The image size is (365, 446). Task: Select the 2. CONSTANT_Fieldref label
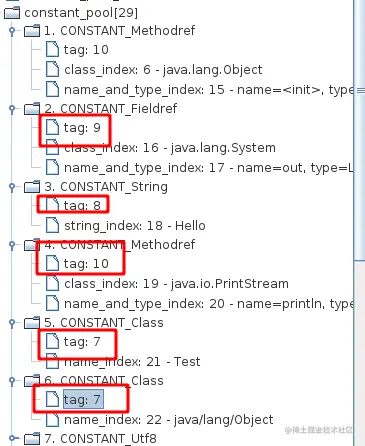click(111, 109)
